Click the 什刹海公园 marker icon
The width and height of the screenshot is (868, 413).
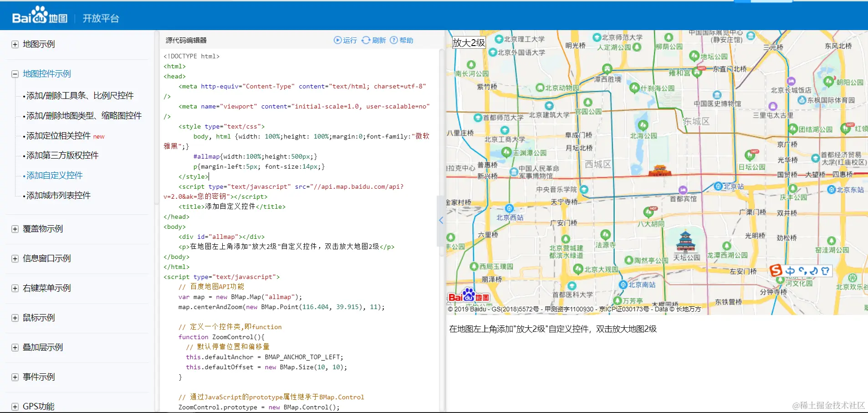point(634,88)
